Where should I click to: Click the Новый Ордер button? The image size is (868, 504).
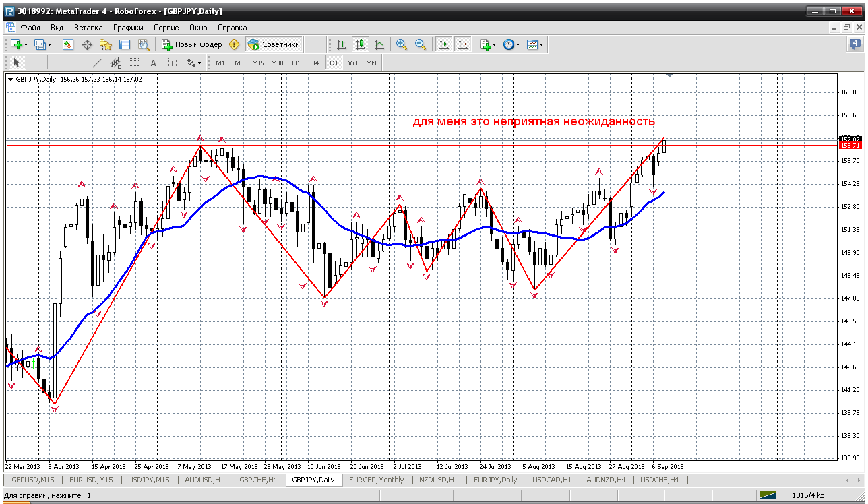tap(192, 44)
